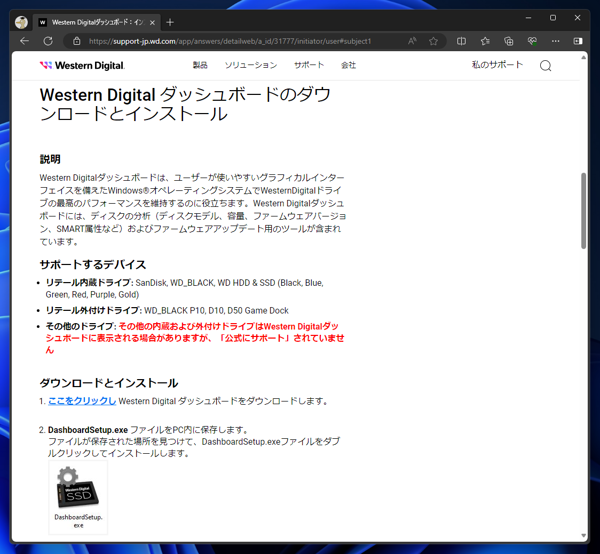The image size is (600, 554).
Task: Click the red その他の内蔵および外付けドライブ warning text
Action: click(x=195, y=338)
